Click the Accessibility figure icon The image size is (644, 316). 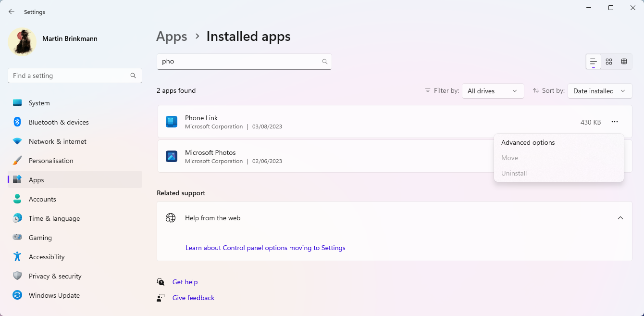point(17,257)
